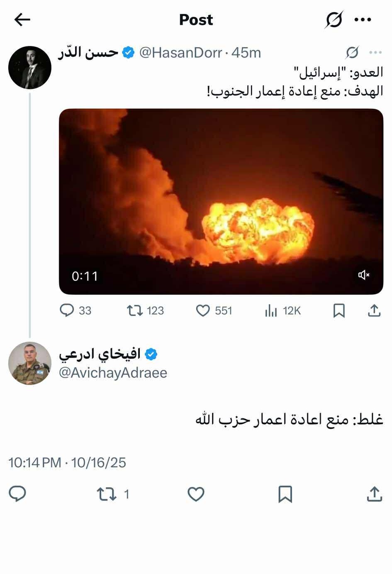Repost Avichay Adraee's post with 1 repost
392x574 pixels.
point(107,494)
